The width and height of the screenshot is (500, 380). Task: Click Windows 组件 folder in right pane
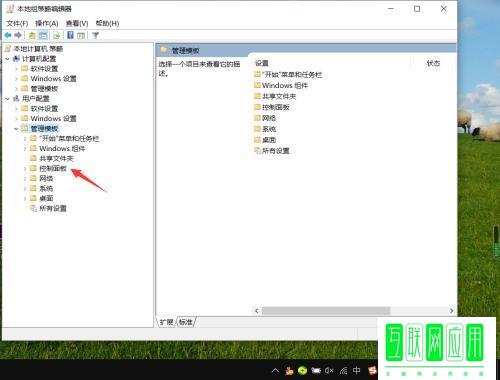281,85
